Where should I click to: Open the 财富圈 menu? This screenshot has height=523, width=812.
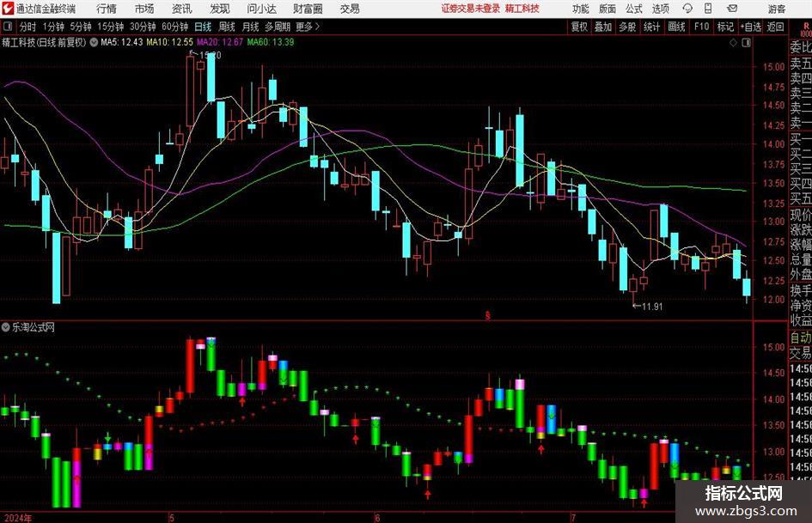tap(308, 9)
